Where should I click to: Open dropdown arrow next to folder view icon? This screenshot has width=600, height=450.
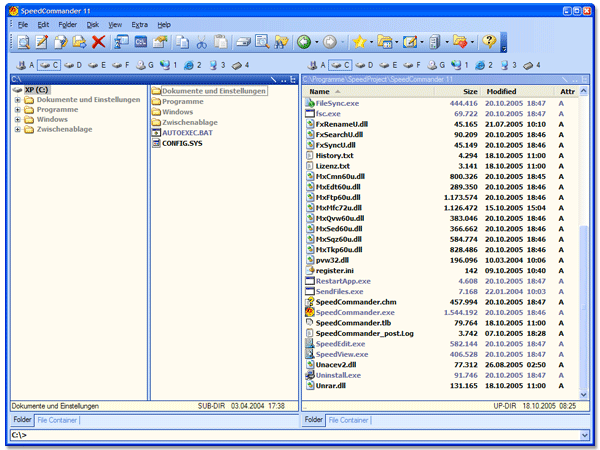[396, 42]
